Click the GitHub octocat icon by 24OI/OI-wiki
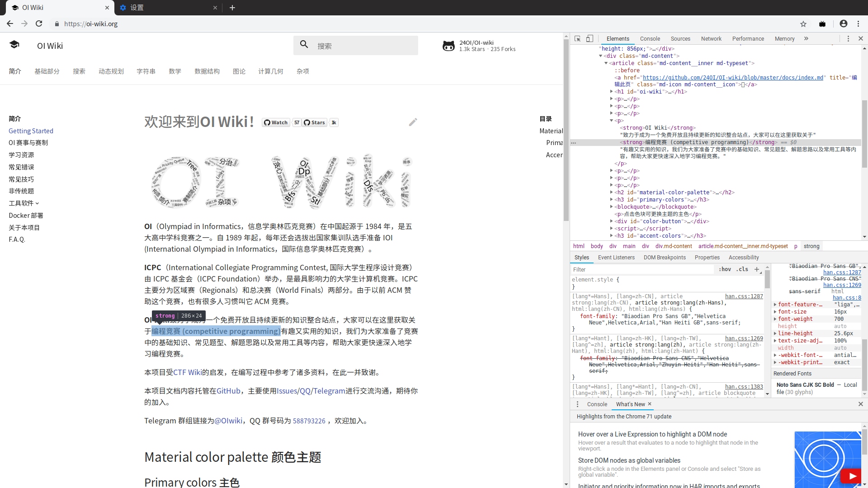Viewport: 868px width, 488px height. pyautogui.click(x=449, y=45)
